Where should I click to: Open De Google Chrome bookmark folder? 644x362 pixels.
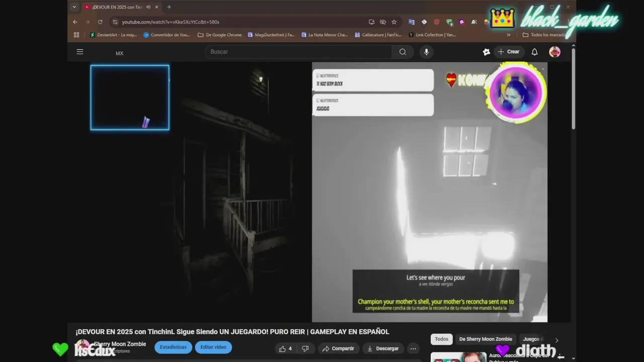point(220,35)
